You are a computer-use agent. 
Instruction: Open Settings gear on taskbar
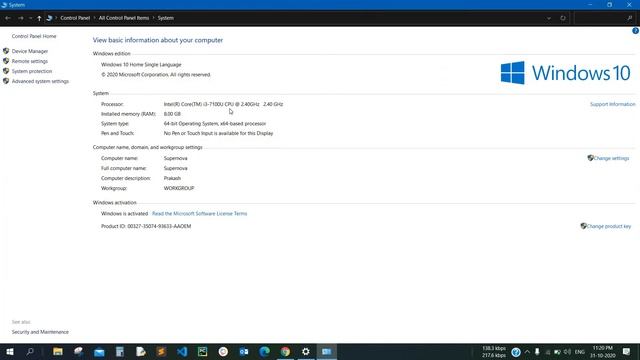pos(306,351)
